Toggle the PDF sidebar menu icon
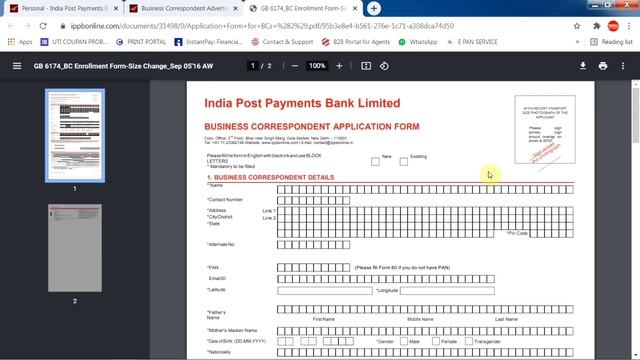The width and height of the screenshot is (640, 360). (17, 66)
